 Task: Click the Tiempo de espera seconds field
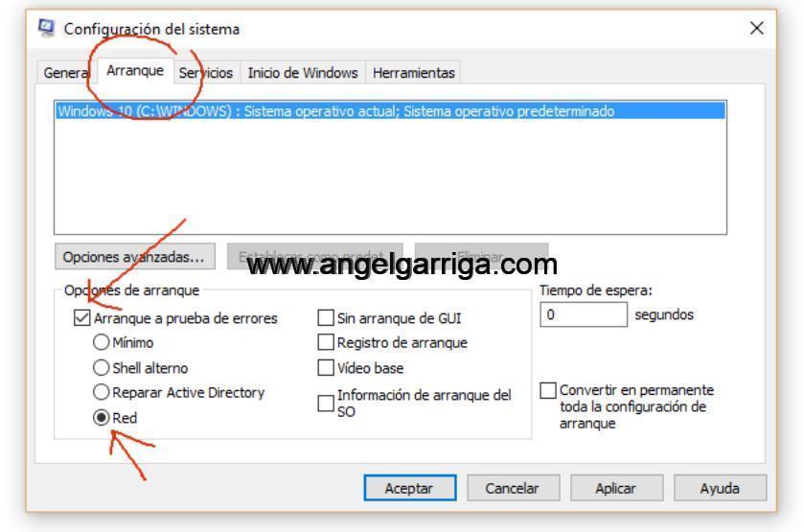tap(584, 314)
